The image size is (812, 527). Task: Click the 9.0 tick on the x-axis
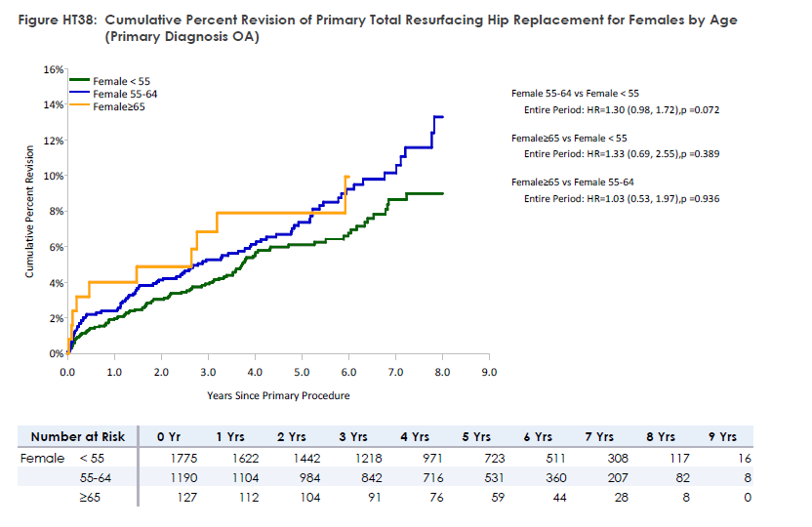pos(490,373)
